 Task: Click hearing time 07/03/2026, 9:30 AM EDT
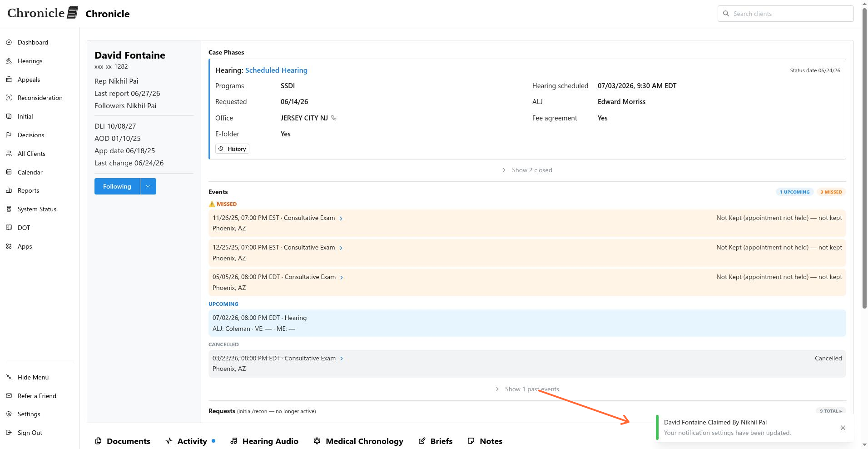pyautogui.click(x=637, y=86)
